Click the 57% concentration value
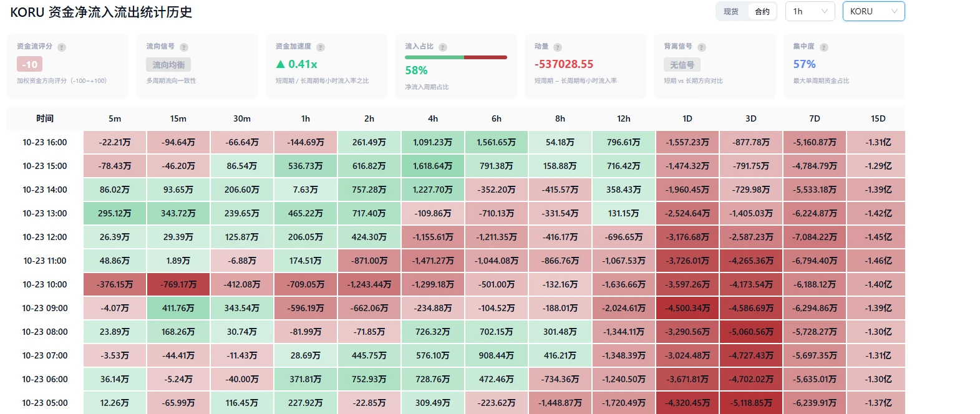Image resolution: width=980 pixels, height=414 pixels. pyautogui.click(x=805, y=64)
